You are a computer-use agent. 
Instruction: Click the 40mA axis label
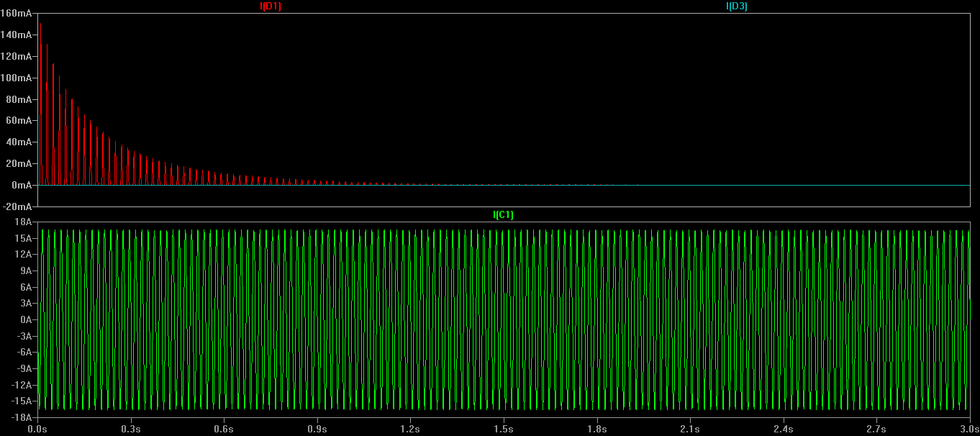point(19,142)
